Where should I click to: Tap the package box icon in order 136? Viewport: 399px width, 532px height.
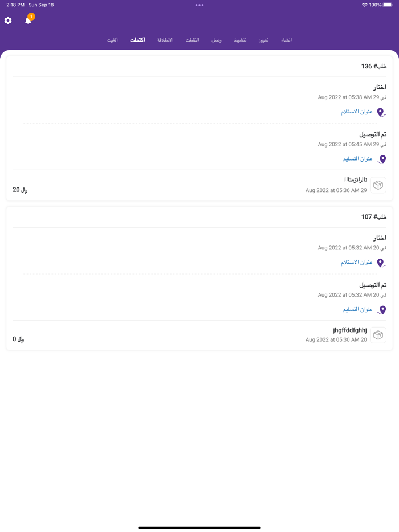tap(378, 185)
